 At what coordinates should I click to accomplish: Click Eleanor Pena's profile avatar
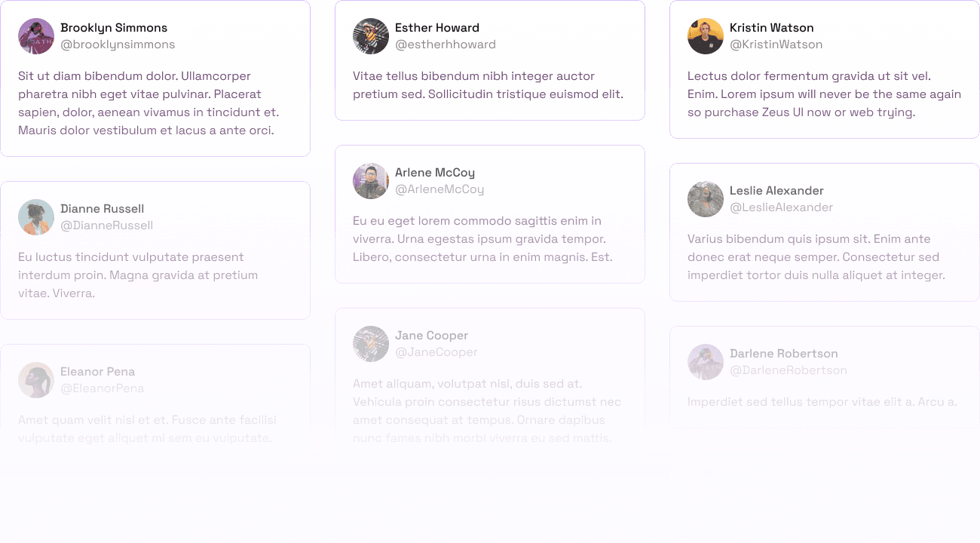(x=36, y=380)
